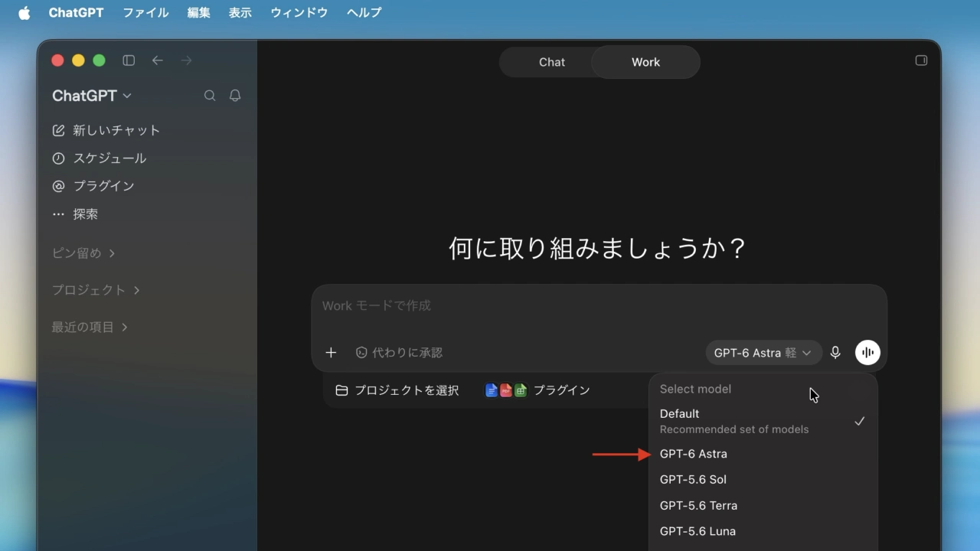Click the plus attachment icon
The height and width of the screenshot is (551, 980).
pos(331,353)
